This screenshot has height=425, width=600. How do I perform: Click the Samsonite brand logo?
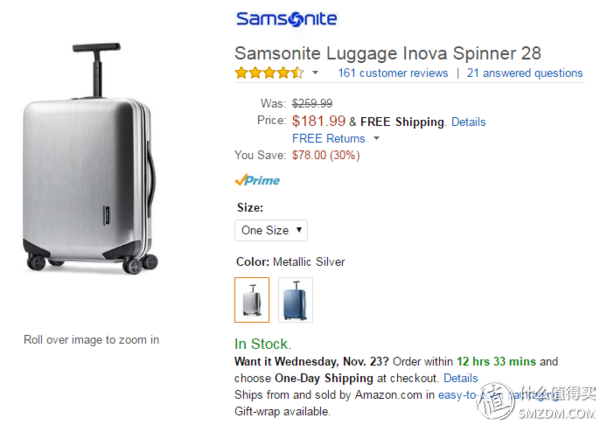[286, 19]
